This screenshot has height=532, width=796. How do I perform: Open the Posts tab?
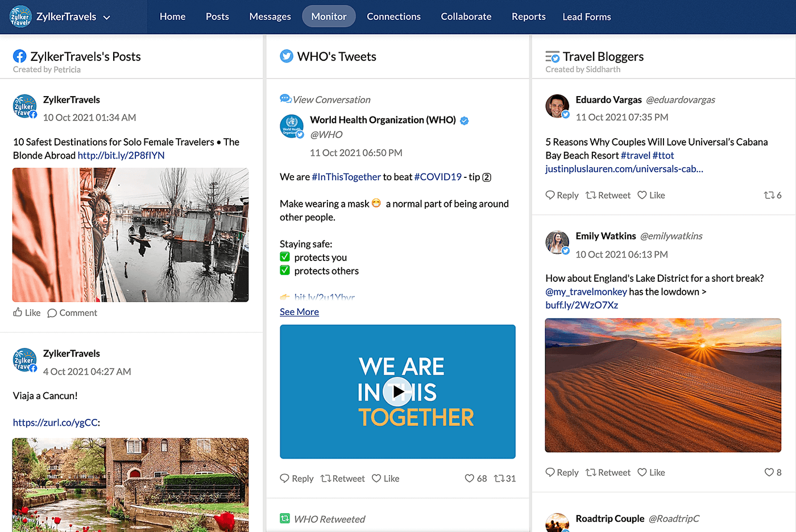(x=217, y=16)
